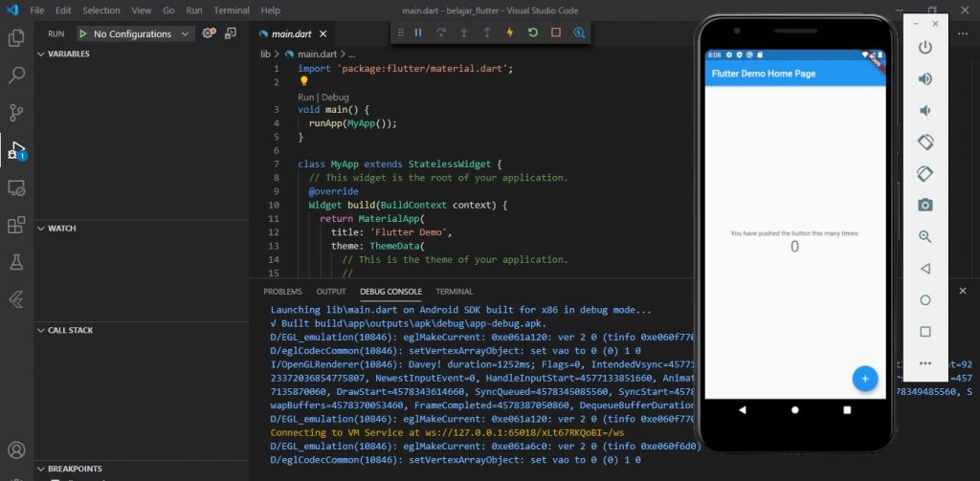Tap the phone's recents square button
980x481 pixels.
point(848,410)
